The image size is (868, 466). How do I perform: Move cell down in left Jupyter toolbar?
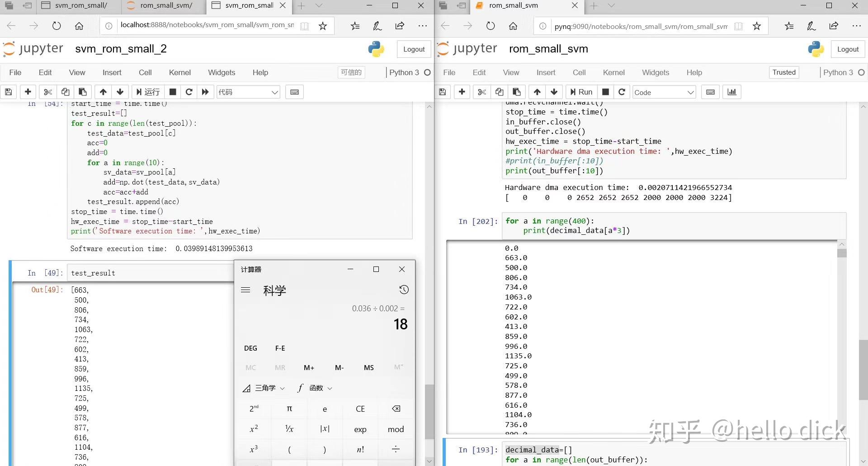[x=120, y=92]
